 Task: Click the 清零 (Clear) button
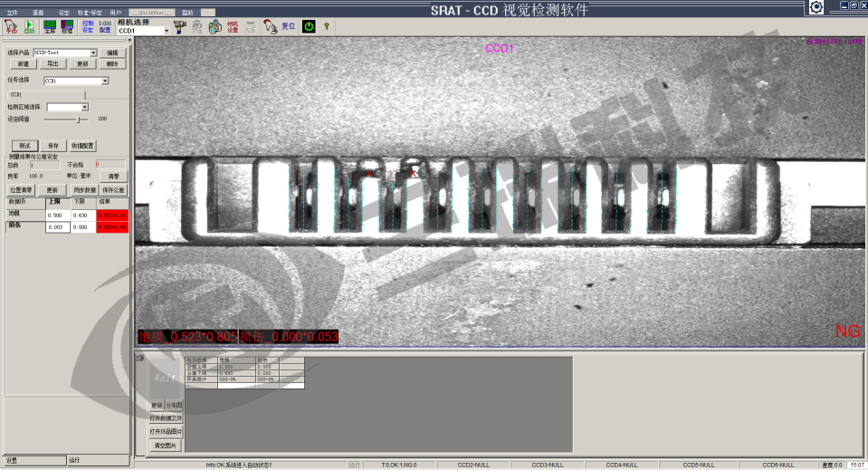click(x=113, y=176)
